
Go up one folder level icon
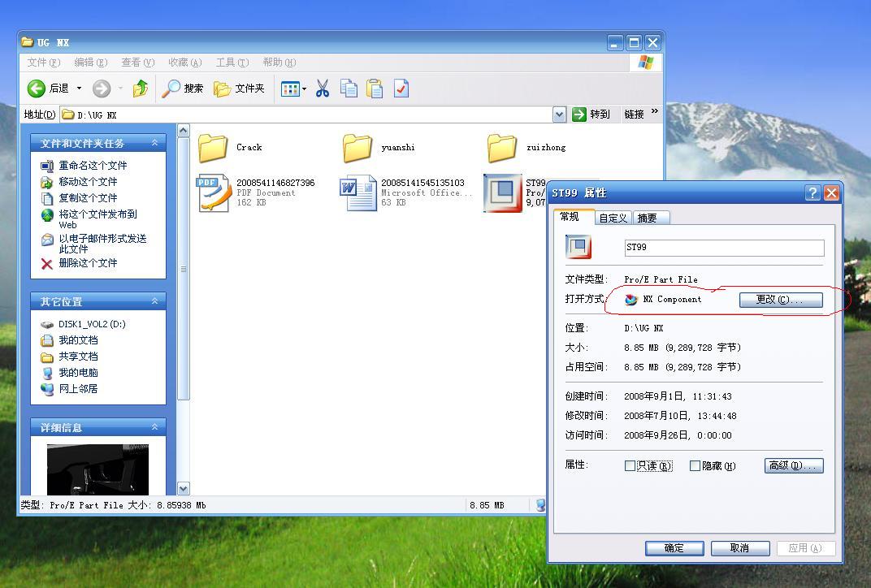point(140,89)
